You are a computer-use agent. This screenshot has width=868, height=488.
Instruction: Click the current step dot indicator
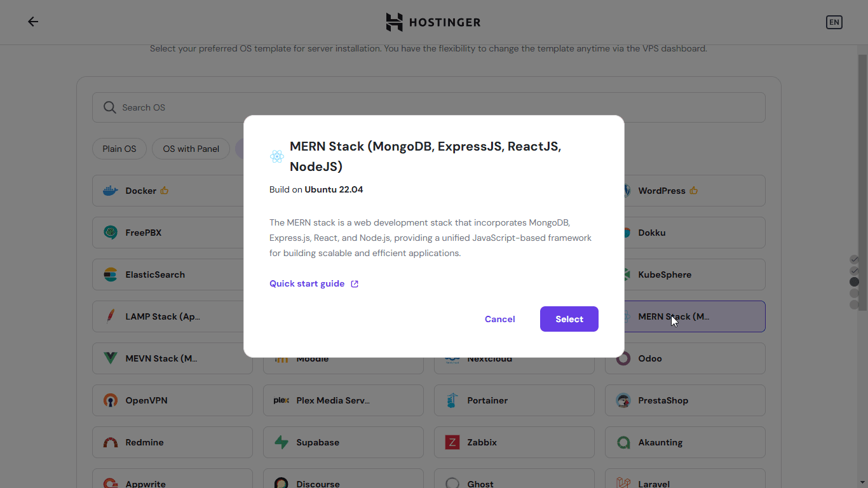(x=854, y=281)
